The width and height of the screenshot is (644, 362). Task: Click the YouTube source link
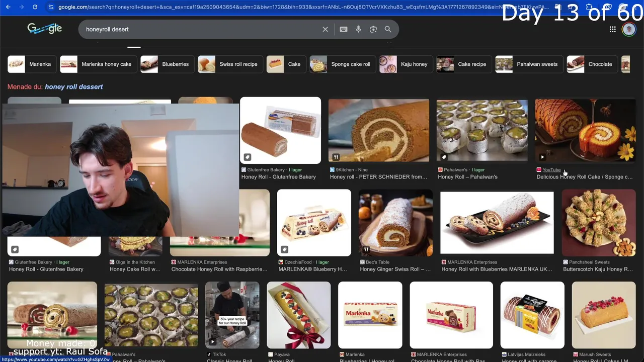(551, 170)
